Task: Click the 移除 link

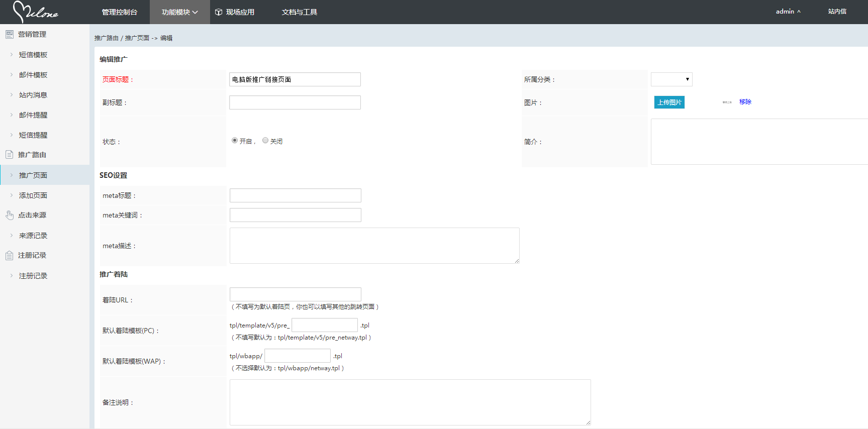Action: coord(745,102)
